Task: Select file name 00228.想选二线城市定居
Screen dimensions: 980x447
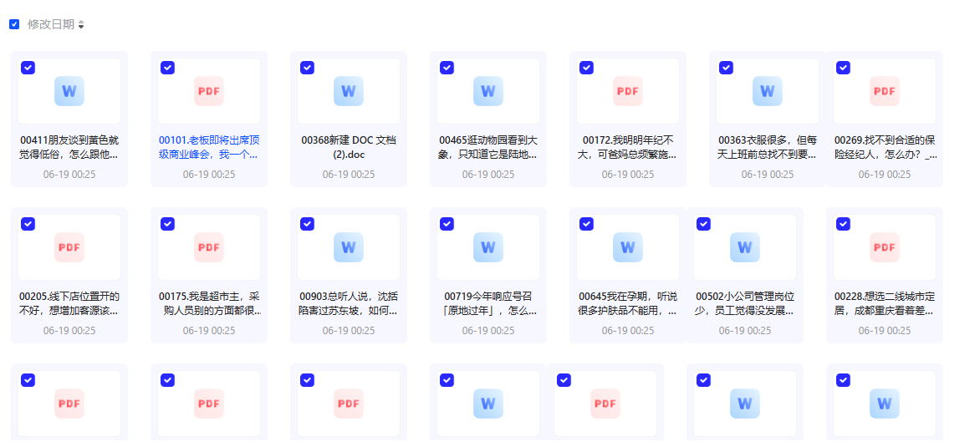Action: (x=885, y=302)
